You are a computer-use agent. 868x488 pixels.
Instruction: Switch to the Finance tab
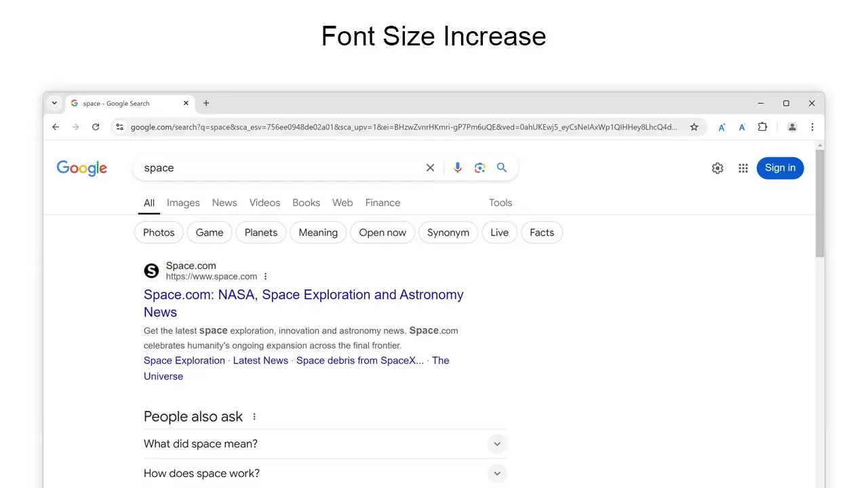coord(382,203)
